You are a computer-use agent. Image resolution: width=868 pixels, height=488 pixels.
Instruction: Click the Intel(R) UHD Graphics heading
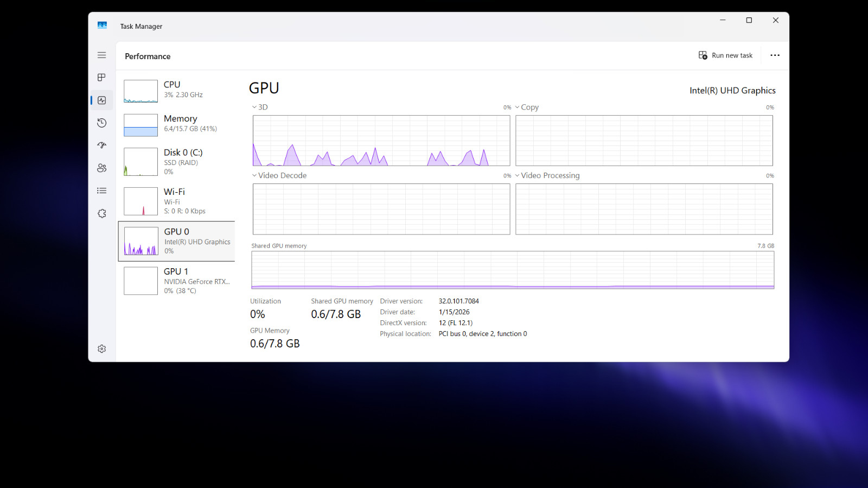tap(732, 91)
